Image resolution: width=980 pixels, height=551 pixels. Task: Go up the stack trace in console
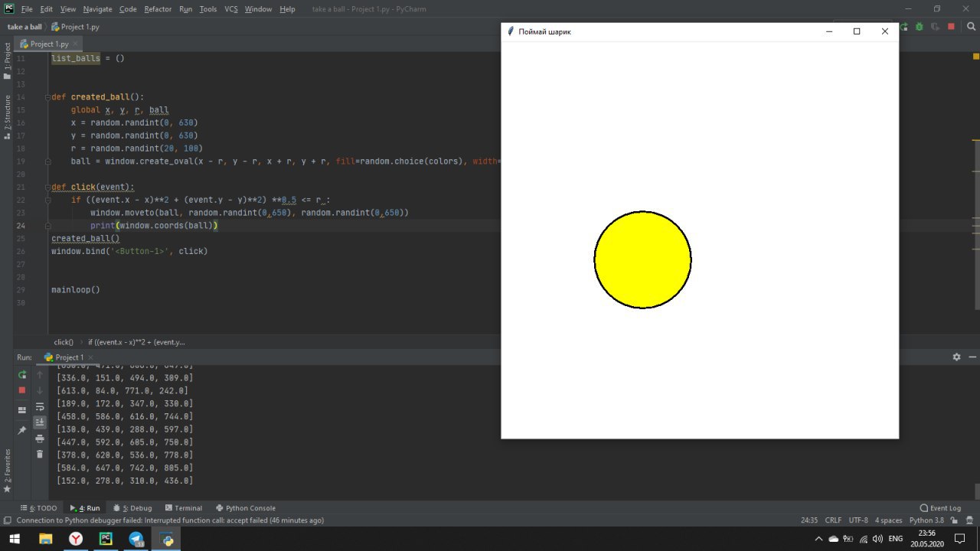tap(40, 375)
